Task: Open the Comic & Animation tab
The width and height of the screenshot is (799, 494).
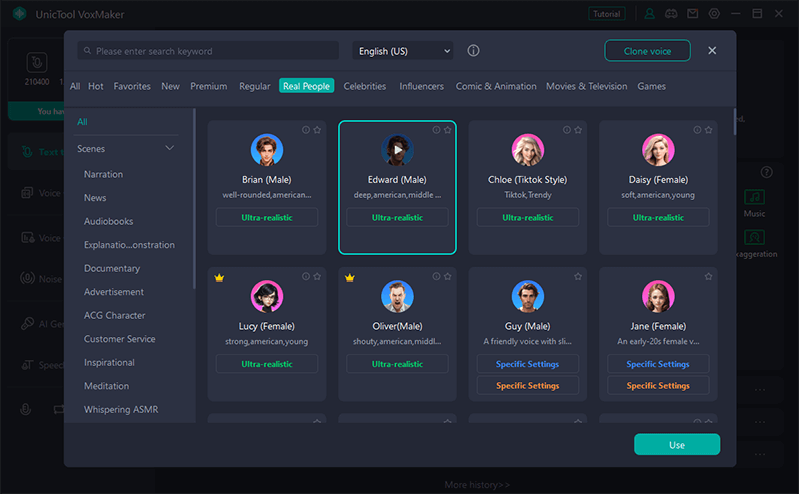Action: pyautogui.click(x=496, y=86)
